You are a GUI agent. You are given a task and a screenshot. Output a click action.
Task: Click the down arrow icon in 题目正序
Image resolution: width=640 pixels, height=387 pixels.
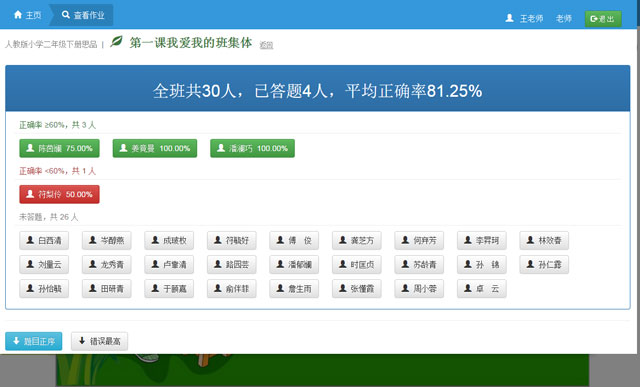coord(16,340)
